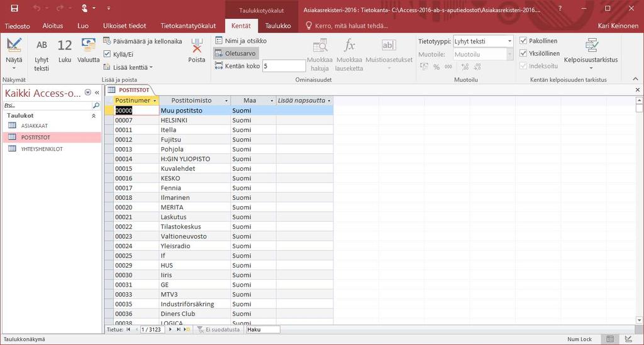Screen dimensions: 644x345
Task: Click the Haku search box
Action: point(263,329)
